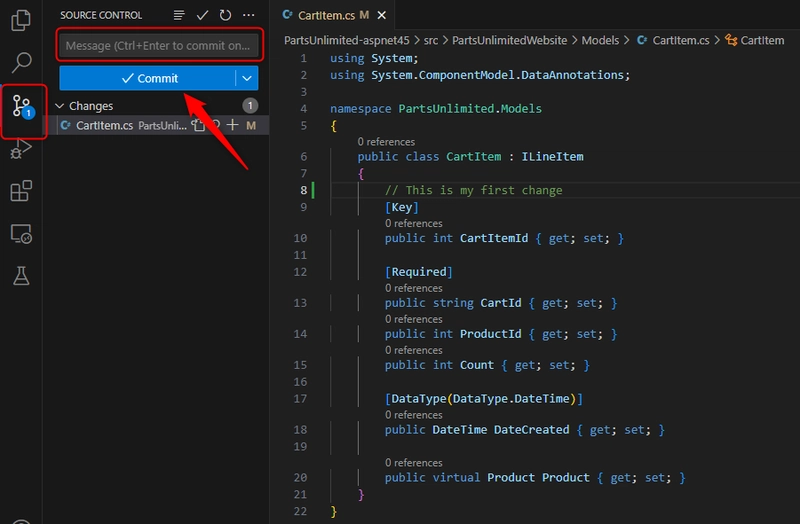This screenshot has height=524, width=800.
Task: Click the CartId property name
Action: coord(501,303)
